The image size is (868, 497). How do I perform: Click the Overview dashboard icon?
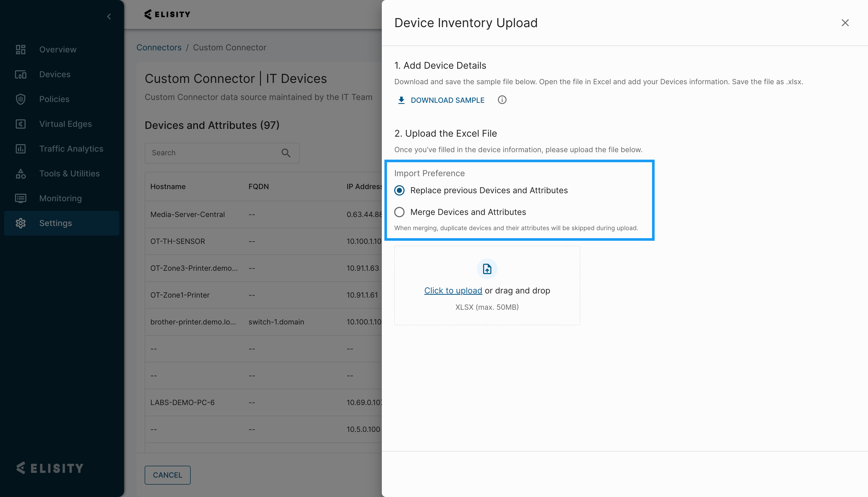pyautogui.click(x=20, y=50)
